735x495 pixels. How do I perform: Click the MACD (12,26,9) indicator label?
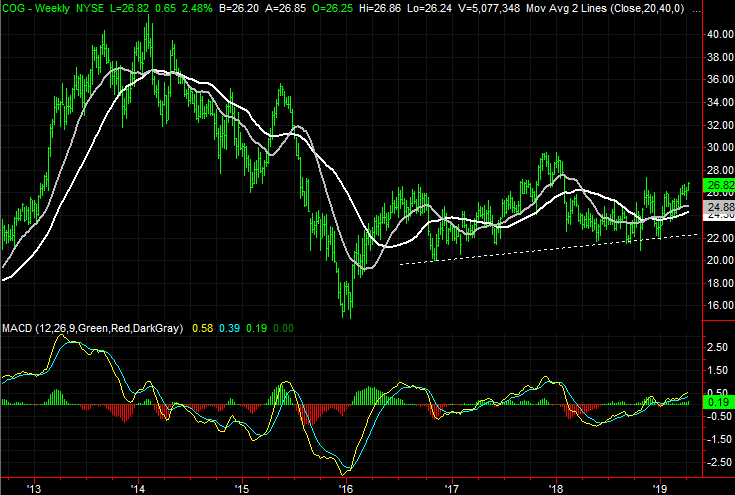60,328
